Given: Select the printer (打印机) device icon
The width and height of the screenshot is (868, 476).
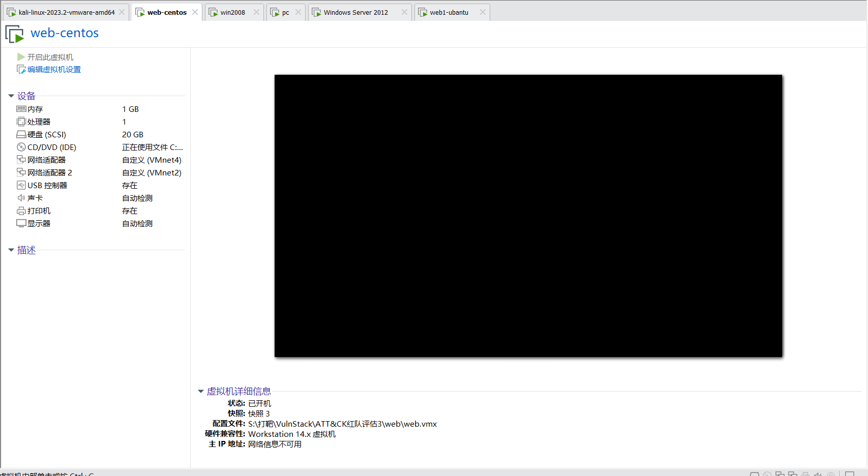Looking at the screenshot, I should pos(21,211).
